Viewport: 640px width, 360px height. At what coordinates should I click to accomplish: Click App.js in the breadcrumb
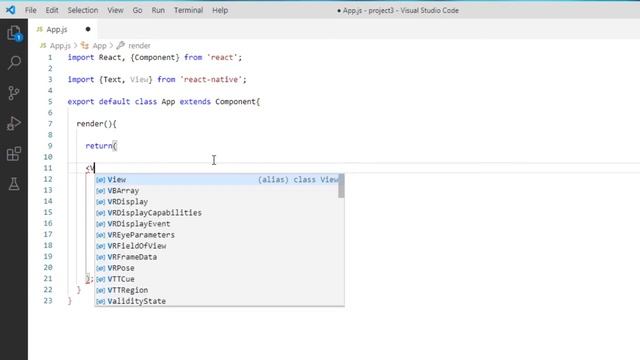[x=60, y=46]
